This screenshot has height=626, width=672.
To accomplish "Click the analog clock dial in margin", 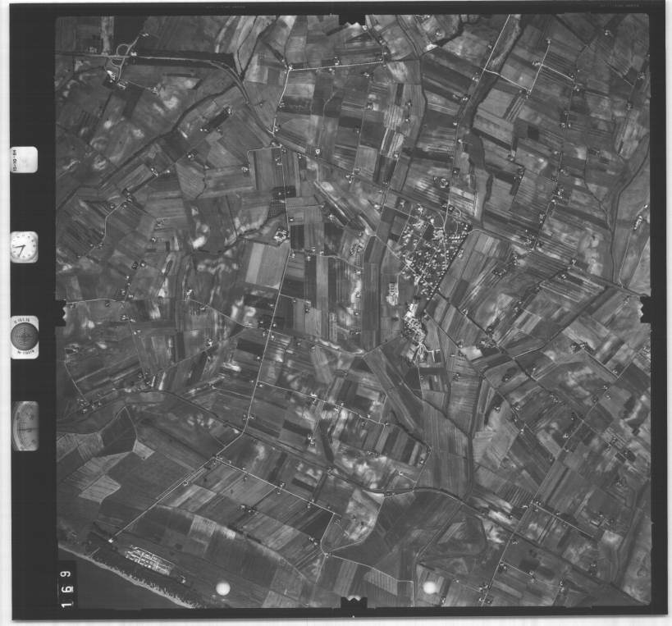I will (24, 246).
